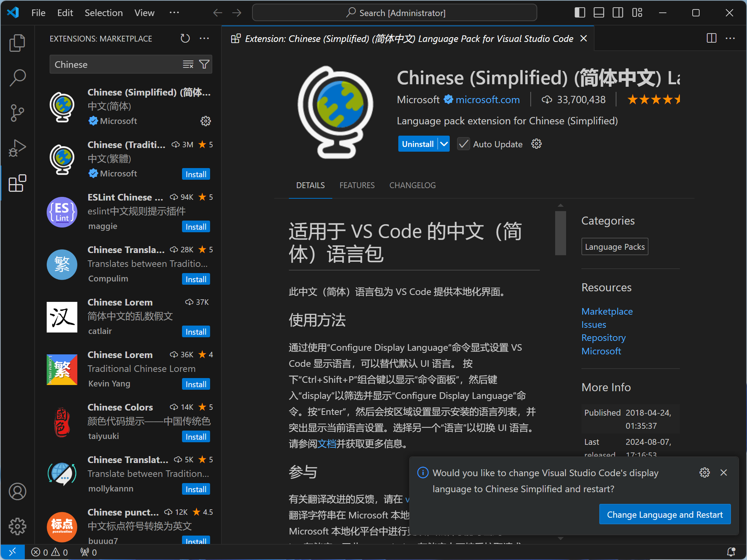Viewport: 747px width, 560px height.
Task: Switch to the CHANGELOG tab
Action: [x=413, y=185]
